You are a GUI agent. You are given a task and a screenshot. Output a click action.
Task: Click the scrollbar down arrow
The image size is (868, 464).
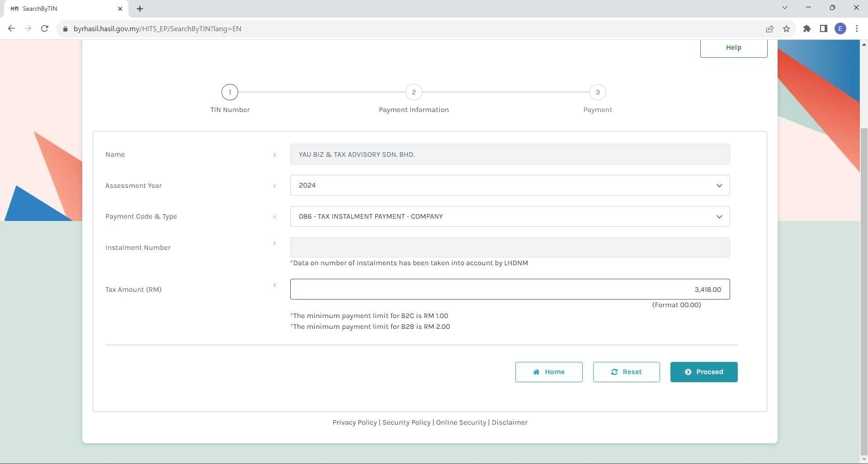point(864,459)
